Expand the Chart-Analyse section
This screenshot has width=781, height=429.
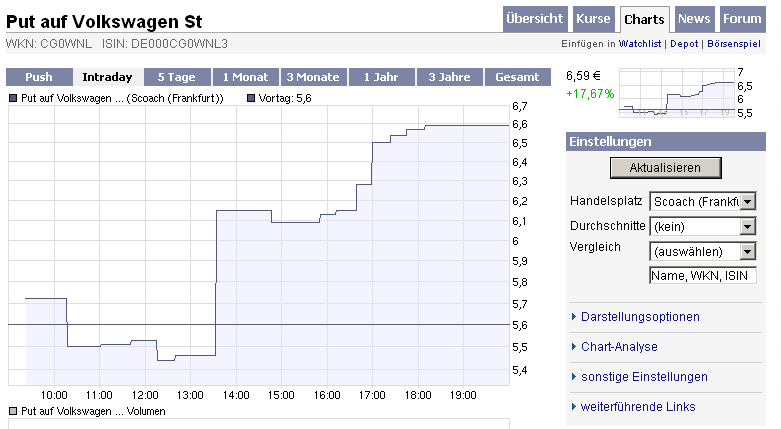pyautogui.click(x=619, y=347)
